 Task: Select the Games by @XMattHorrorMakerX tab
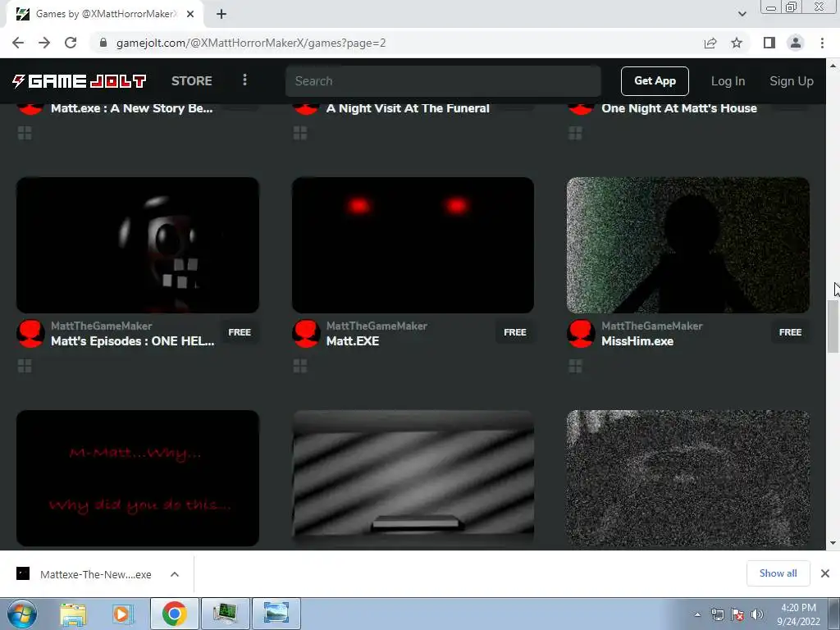tap(104, 14)
